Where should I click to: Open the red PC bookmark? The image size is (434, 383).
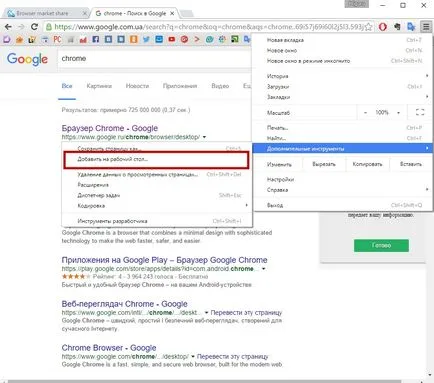[x=57, y=39]
